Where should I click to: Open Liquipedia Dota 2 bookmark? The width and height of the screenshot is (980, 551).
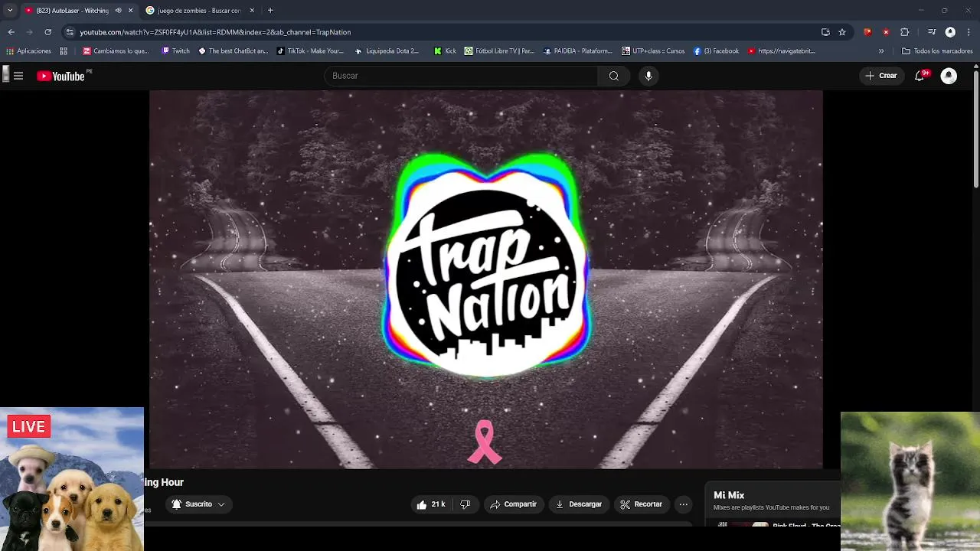387,51
